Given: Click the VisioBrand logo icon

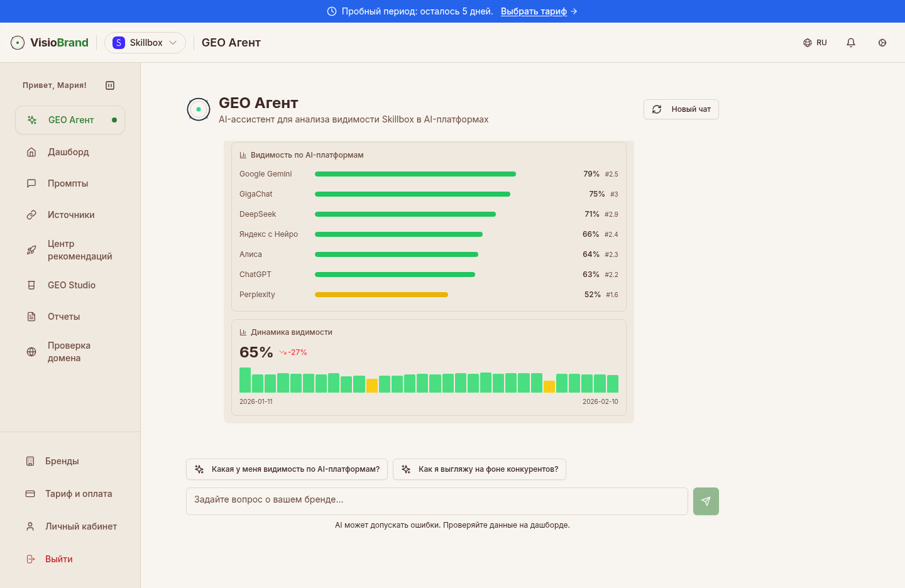Looking at the screenshot, I should (16, 42).
